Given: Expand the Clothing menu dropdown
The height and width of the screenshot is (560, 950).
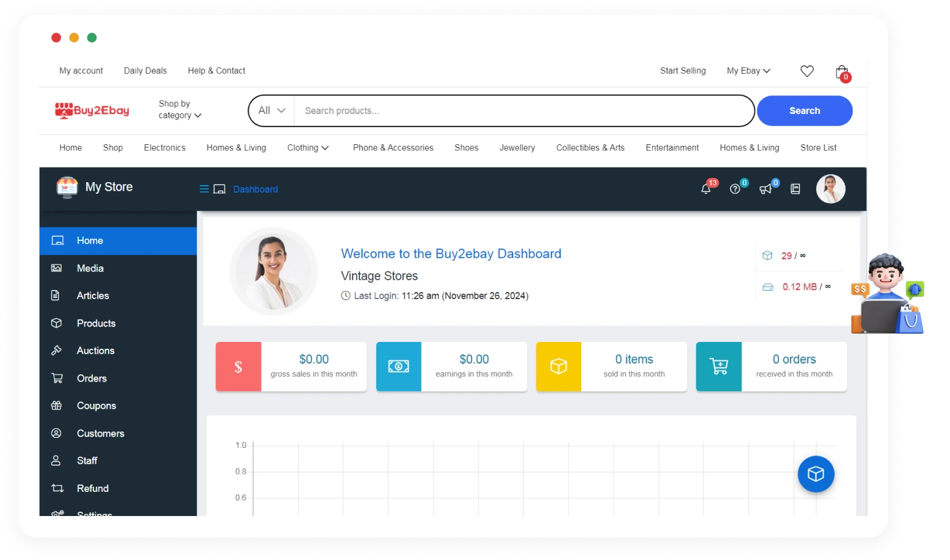Looking at the screenshot, I should [x=308, y=147].
